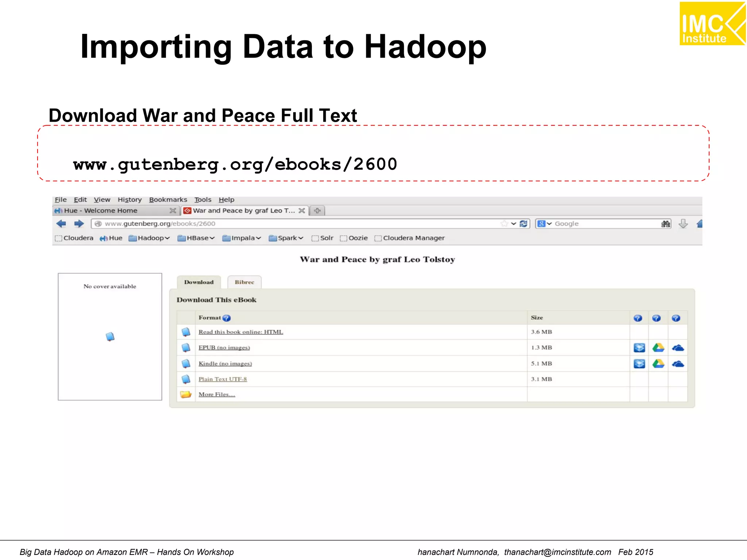Screen dimensions: 747x560
Task: Click the folder icon beside More Files
Action: [186, 394]
